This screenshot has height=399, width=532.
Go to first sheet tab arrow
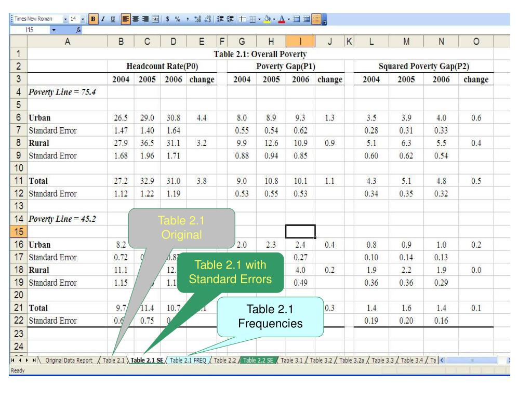point(13,360)
